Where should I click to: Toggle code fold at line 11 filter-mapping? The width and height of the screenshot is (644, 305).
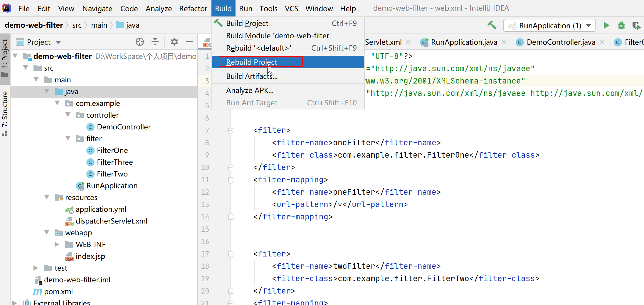coord(231,180)
